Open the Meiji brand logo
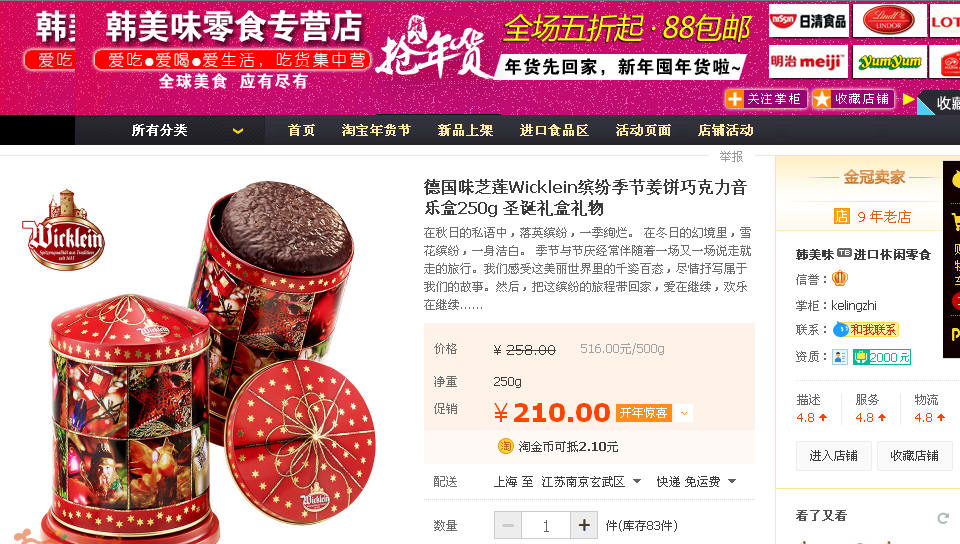 808,62
